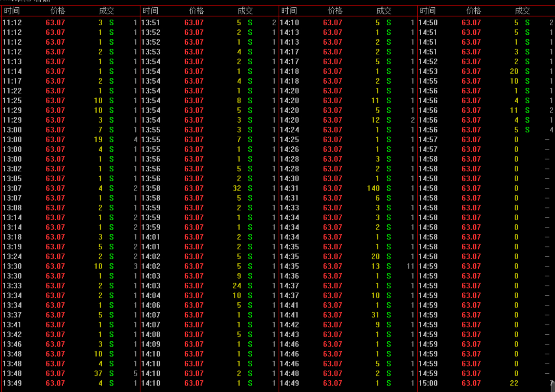The width and height of the screenshot is (555, 392).
Task: Select the 13:37 trade row
Action: coord(70,315)
